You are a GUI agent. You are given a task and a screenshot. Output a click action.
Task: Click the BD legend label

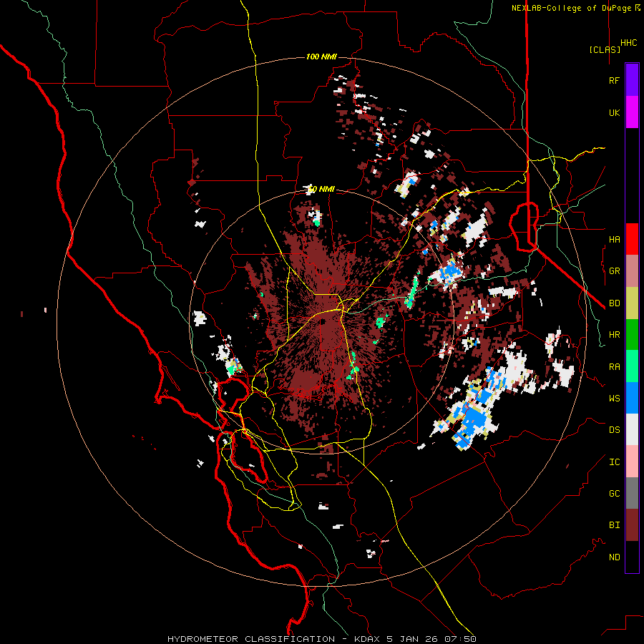click(614, 303)
